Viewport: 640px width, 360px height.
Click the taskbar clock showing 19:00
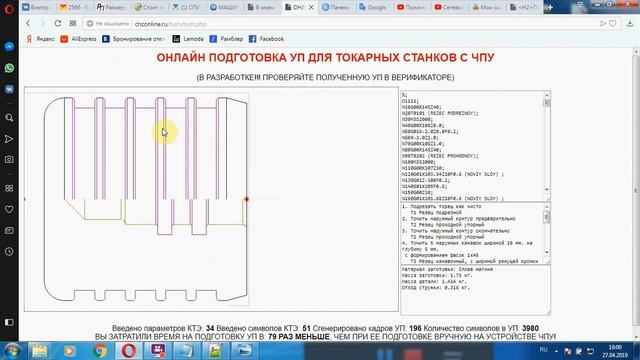click(615, 351)
